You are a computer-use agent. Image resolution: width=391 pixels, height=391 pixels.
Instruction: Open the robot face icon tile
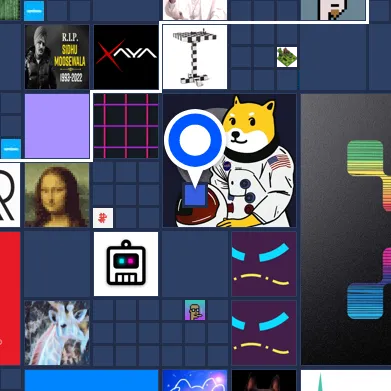click(126, 264)
